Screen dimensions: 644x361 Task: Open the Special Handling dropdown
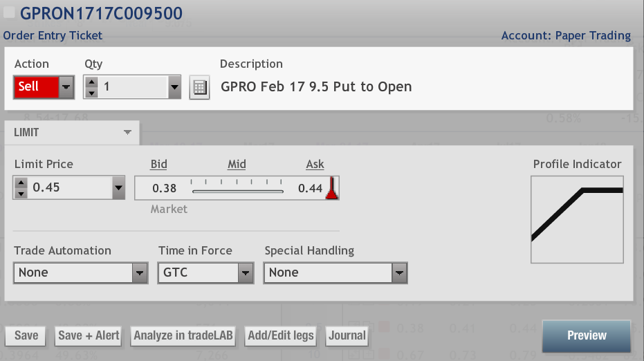[x=399, y=273]
